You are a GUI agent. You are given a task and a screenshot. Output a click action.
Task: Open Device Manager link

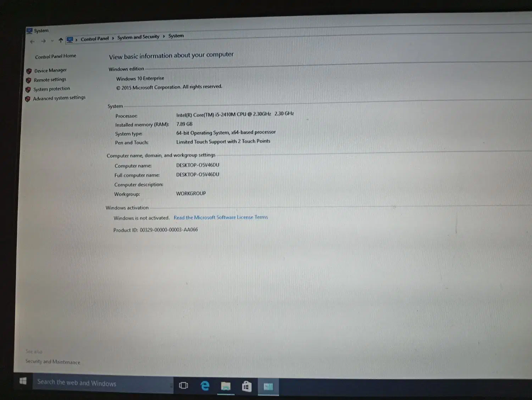click(50, 70)
